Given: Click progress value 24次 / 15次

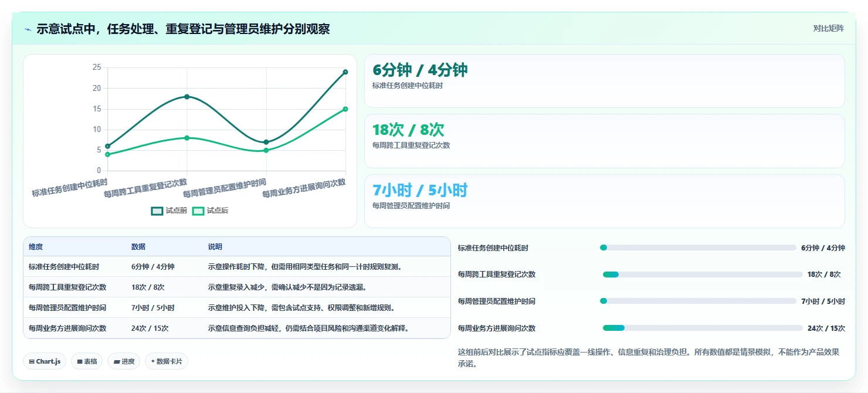Looking at the screenshot, I should coord(826,328).
